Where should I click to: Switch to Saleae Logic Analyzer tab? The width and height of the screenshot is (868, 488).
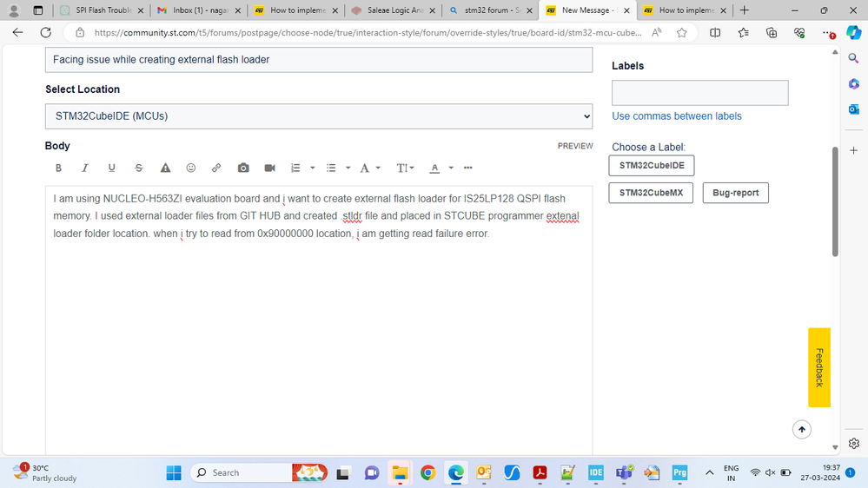click(x=393, y=10)
